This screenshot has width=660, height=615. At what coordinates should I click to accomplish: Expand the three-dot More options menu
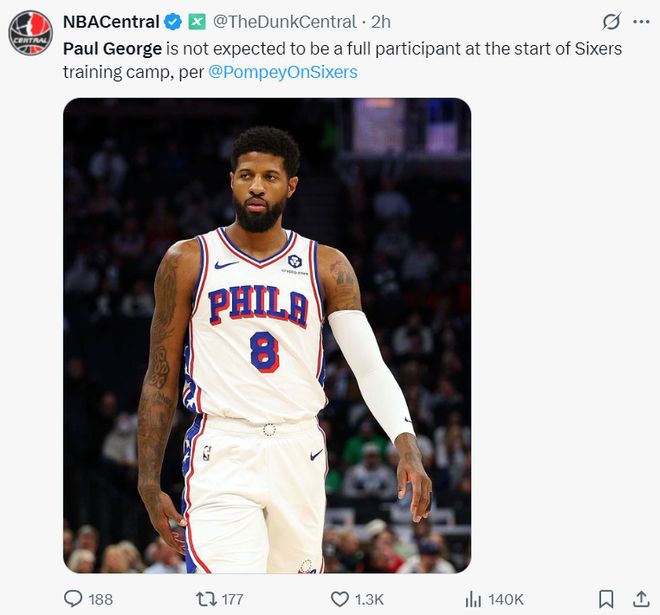point(641,22)
